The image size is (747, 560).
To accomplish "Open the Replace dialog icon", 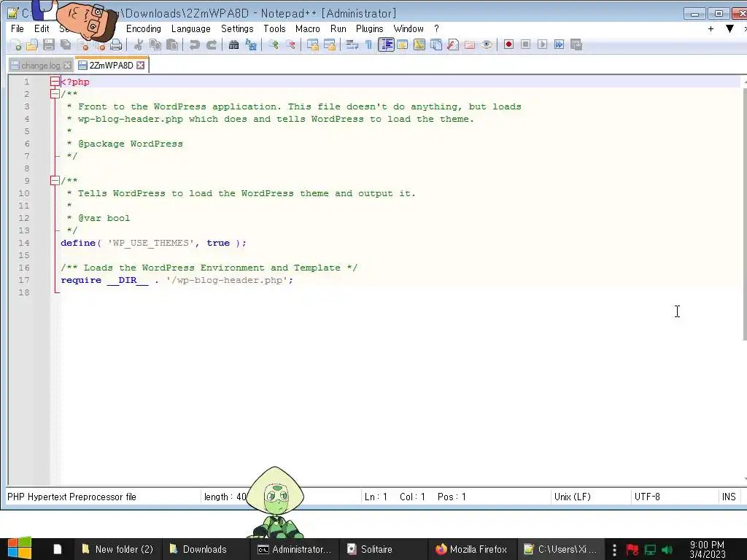I will point(251,44).
